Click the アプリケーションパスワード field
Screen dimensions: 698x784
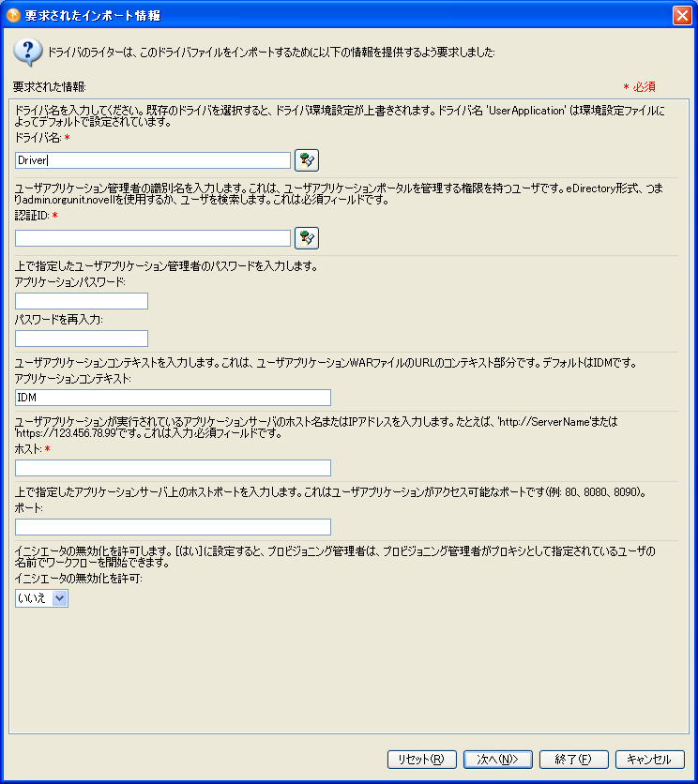point(82,301)
